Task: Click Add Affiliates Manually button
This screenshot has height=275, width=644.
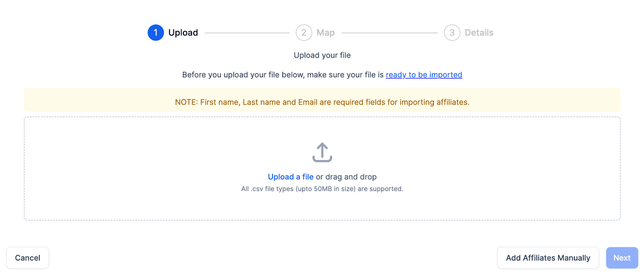Action: click(x=548, y=258)
